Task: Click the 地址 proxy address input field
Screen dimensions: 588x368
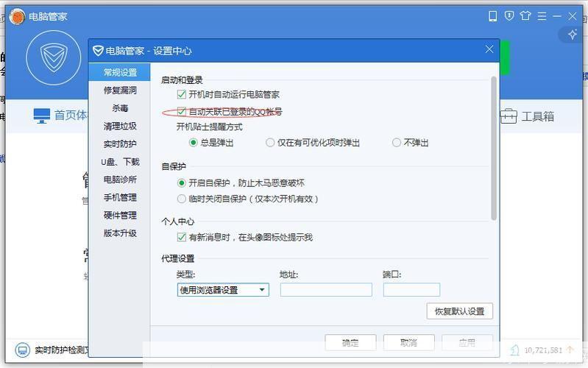Action: tap(326, 290)
